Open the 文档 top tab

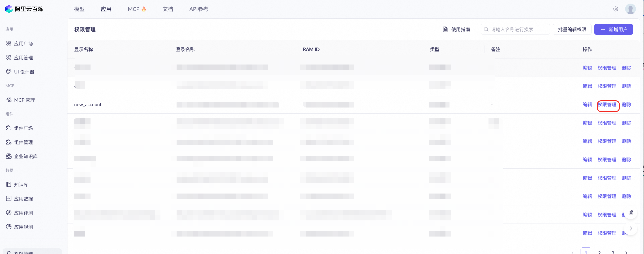point(168,9)
